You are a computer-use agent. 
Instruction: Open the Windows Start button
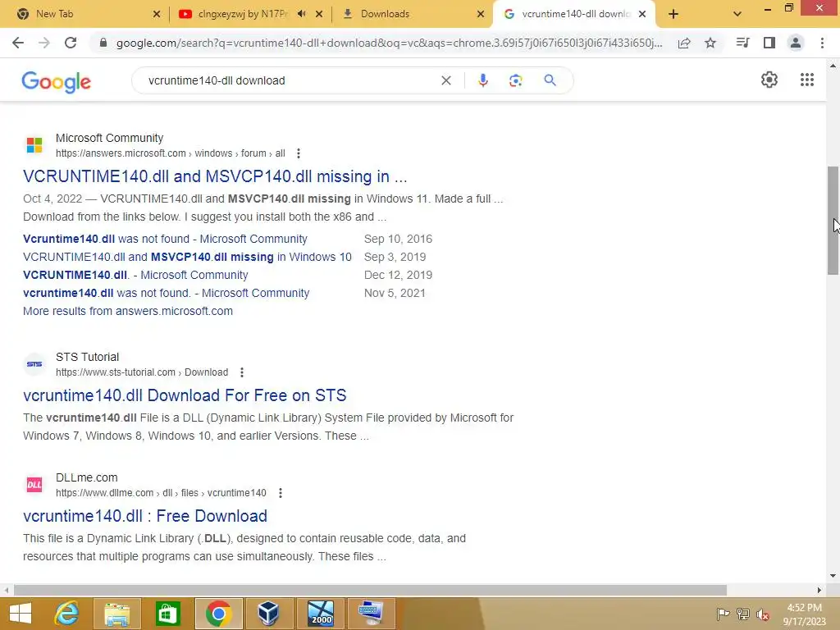pos(21,614)
